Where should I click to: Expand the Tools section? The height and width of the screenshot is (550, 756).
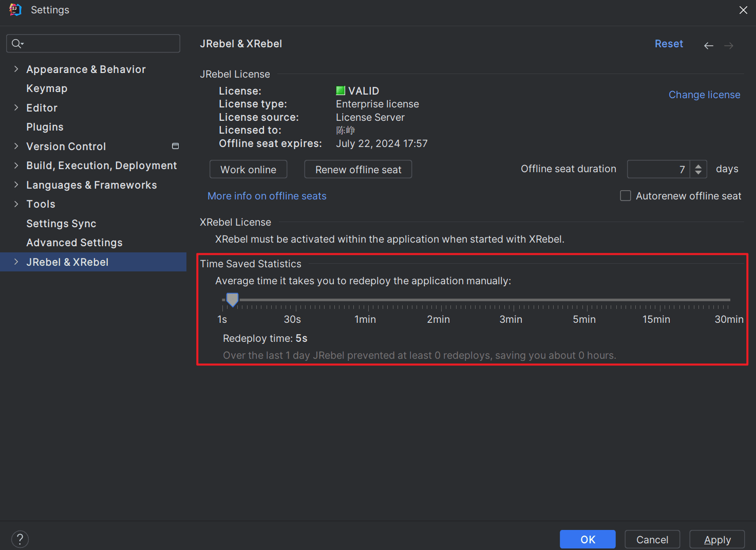16,204
